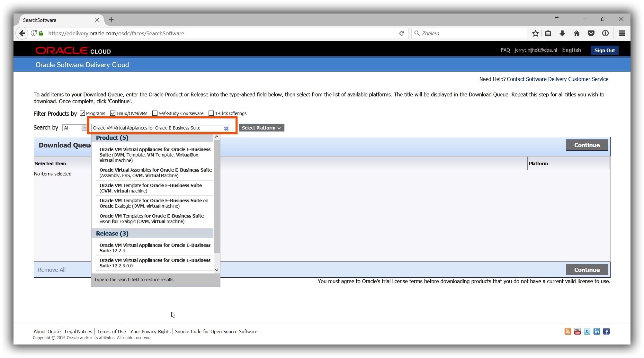Viewport: 644px width, 358px height.
Task: Clear the search field with blue X icon
Action: click(226, 128)
